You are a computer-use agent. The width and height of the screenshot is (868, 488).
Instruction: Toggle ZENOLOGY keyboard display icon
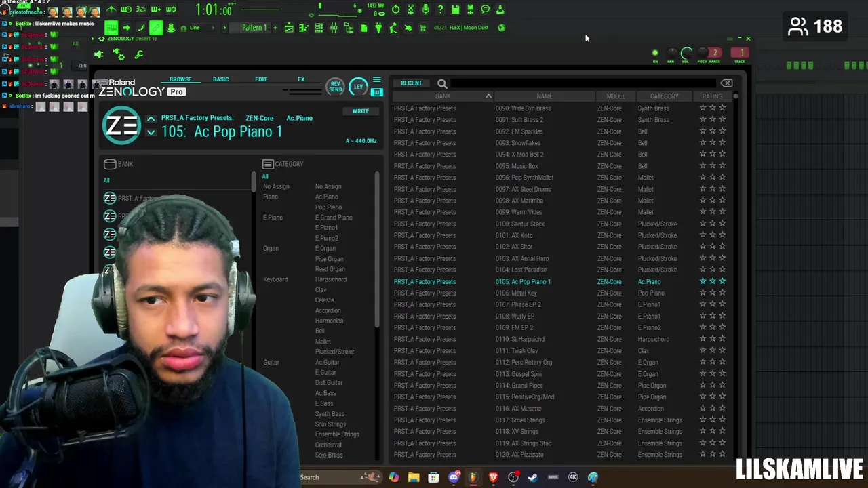pyautogui.click(x=376, y=92)
